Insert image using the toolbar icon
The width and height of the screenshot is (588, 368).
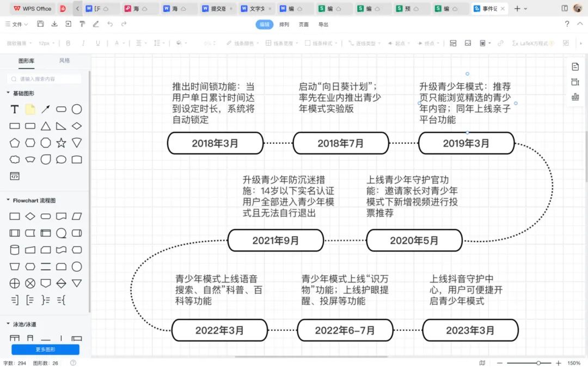(468, 43)
